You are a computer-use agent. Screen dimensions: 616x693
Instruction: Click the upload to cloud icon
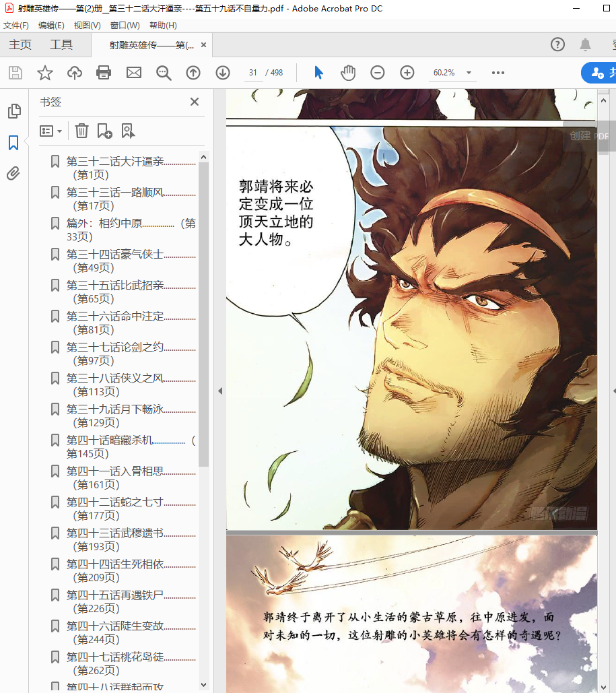point(75,73)
